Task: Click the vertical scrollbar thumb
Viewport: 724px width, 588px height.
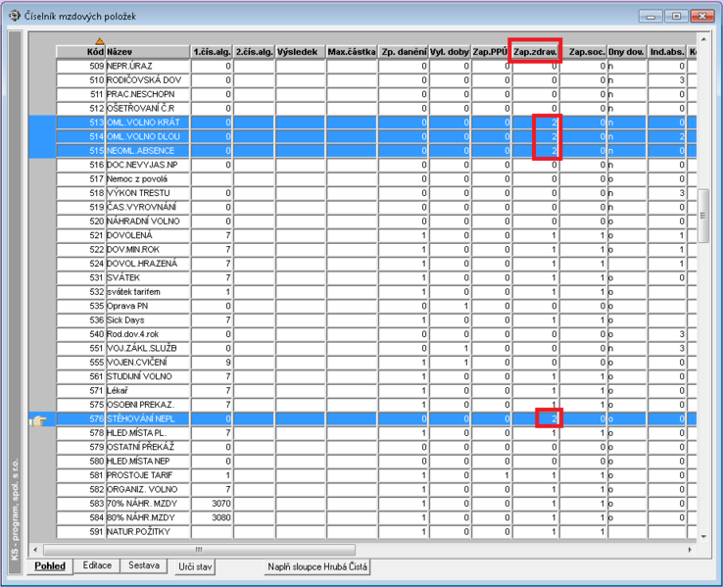Action: 703,216
